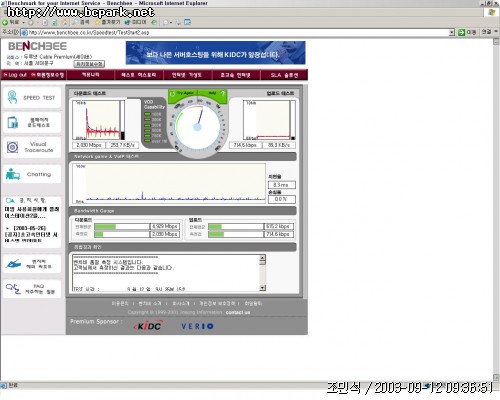Click the BENCHBEE logo
Screen dimensions: 500x400
37,46
